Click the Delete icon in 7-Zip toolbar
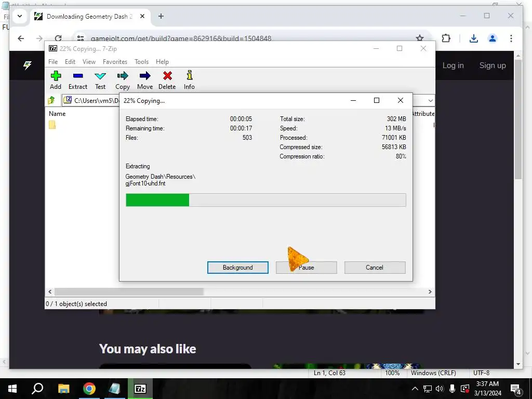 167,80
